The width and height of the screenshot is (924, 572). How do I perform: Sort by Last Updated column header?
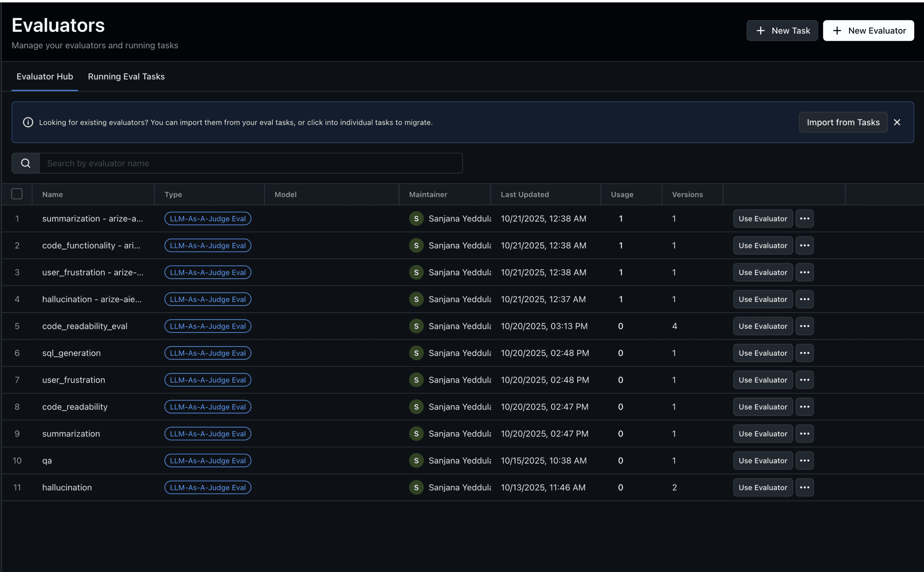pyautogui.click(x=525, y=194)
